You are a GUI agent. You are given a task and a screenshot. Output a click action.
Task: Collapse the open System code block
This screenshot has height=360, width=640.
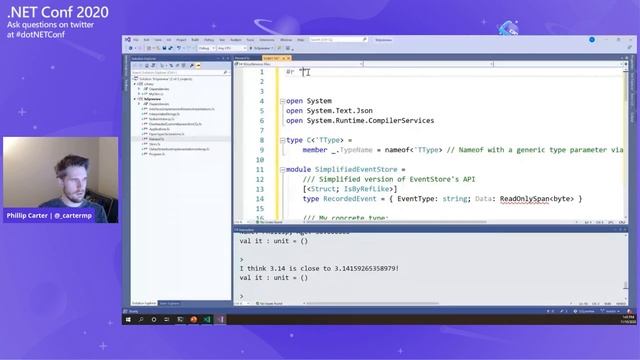282,101
